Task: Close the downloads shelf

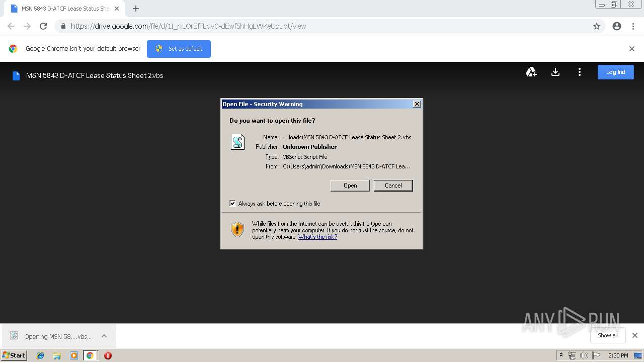Action: pos(635,335)
